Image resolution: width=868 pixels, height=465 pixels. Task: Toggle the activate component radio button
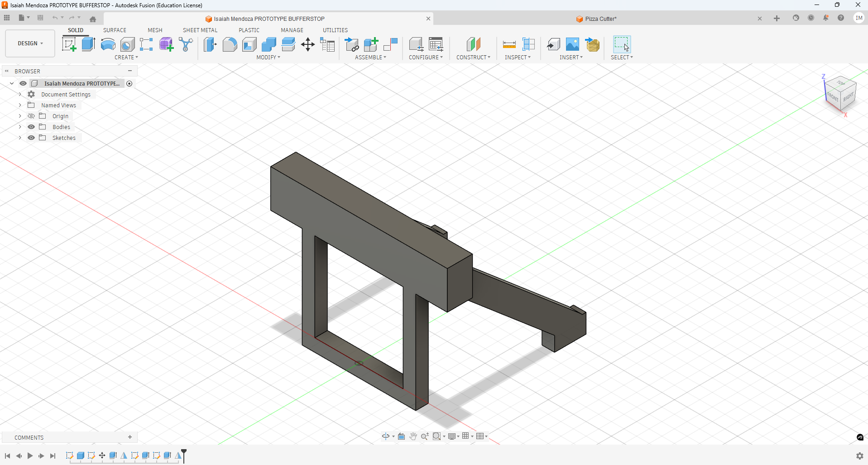129,83
